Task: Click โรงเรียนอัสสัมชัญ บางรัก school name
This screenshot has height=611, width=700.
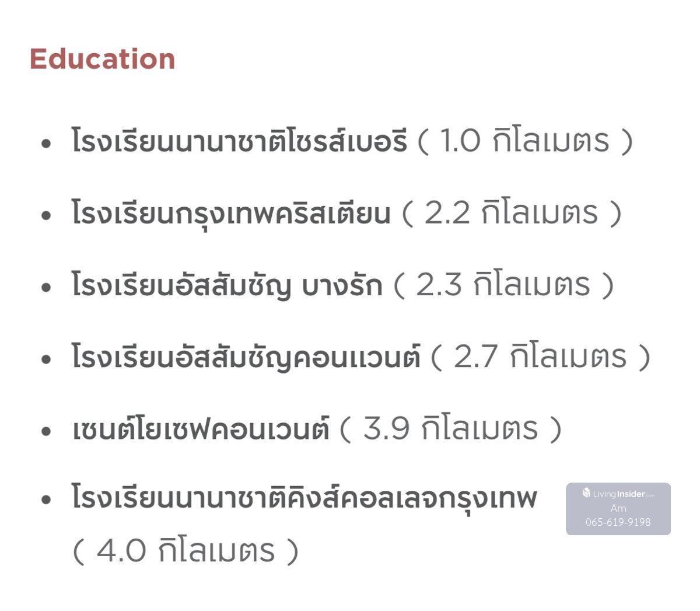Action: click(x=226, y=285)
